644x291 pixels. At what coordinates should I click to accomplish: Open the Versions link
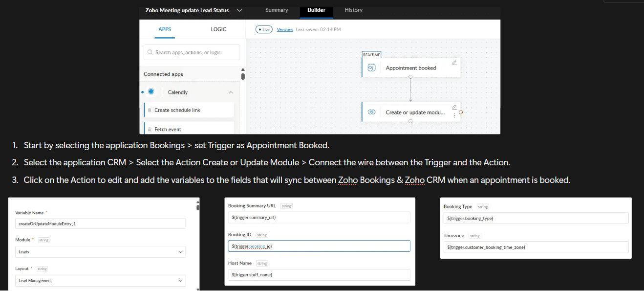(285, 29)
